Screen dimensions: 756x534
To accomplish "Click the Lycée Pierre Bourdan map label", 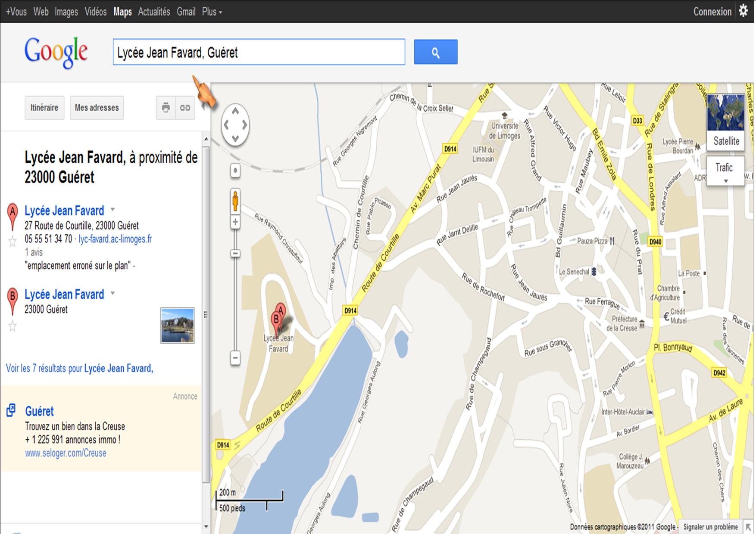I will point(678,146).
